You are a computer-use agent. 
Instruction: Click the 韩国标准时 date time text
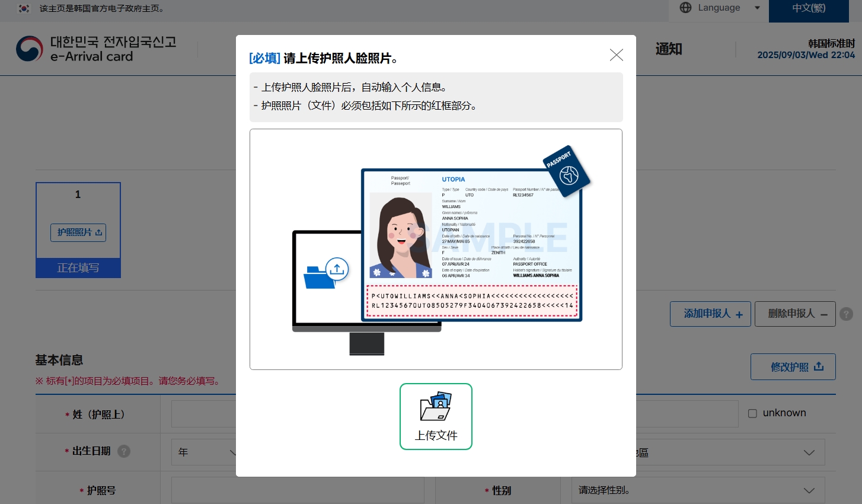click(x=806, y=49)
